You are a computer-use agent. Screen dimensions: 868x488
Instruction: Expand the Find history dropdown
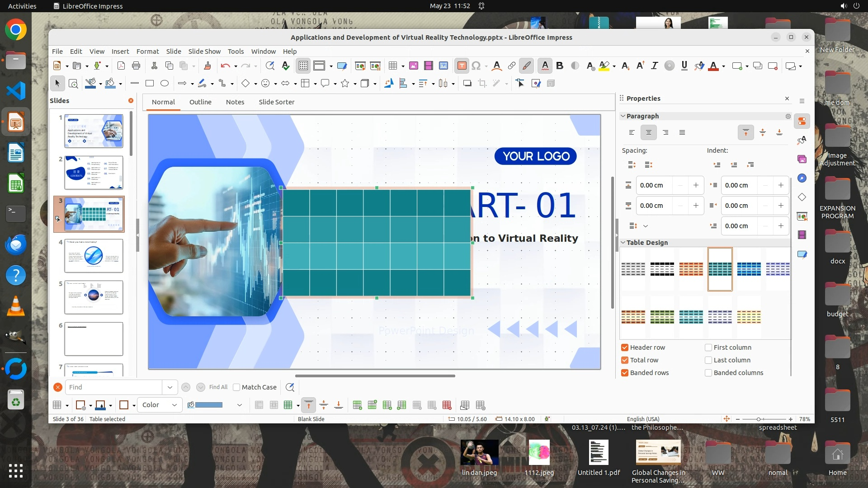click(x=170, y=387)
